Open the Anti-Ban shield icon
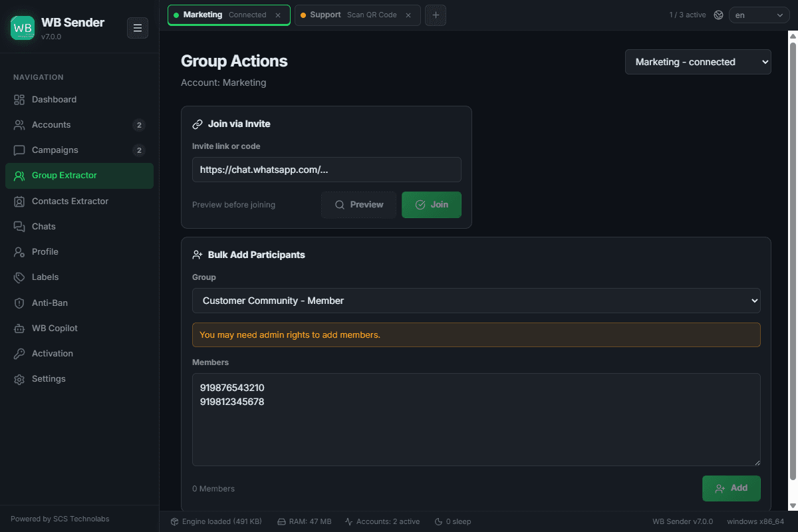This screenshot has width=798, height=532. (19, 303)
